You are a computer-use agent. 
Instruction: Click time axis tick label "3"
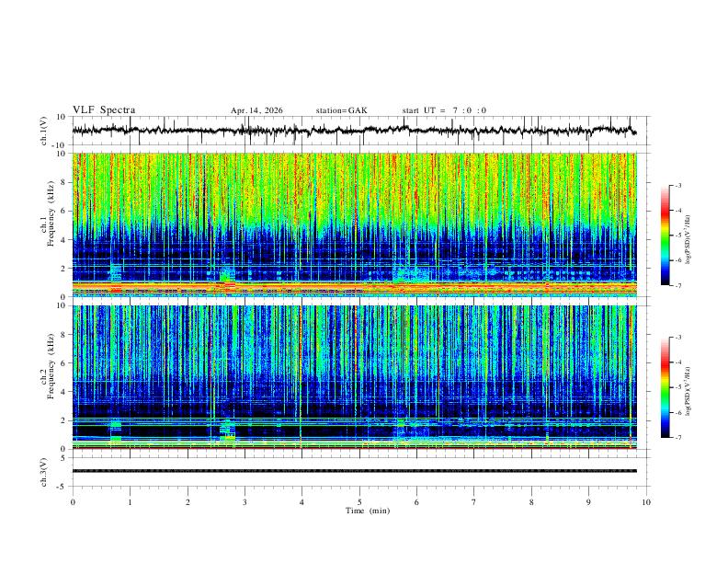(x=245, y=502)
